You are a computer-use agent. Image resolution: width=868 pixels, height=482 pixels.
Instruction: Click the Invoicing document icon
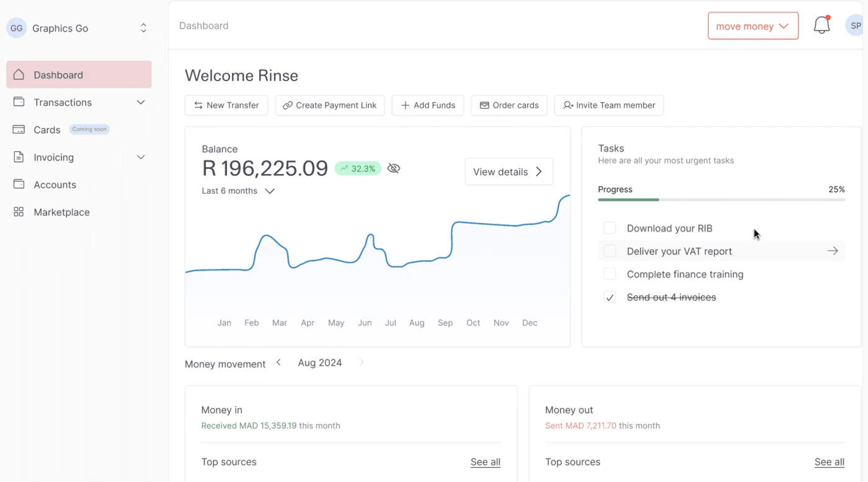[x=19, y=157]
